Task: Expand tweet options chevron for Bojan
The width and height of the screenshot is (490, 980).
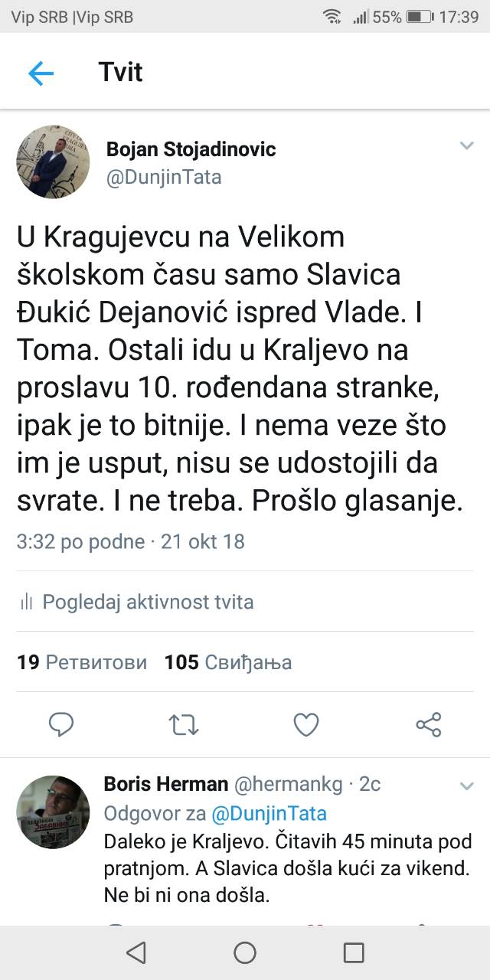Action: point(466,145)
